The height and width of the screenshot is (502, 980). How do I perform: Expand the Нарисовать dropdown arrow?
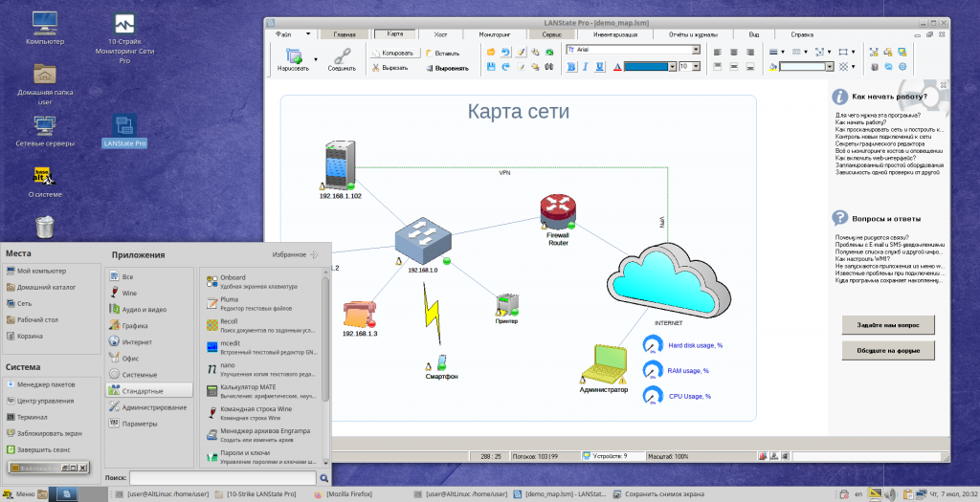click(x=316, y=60)
